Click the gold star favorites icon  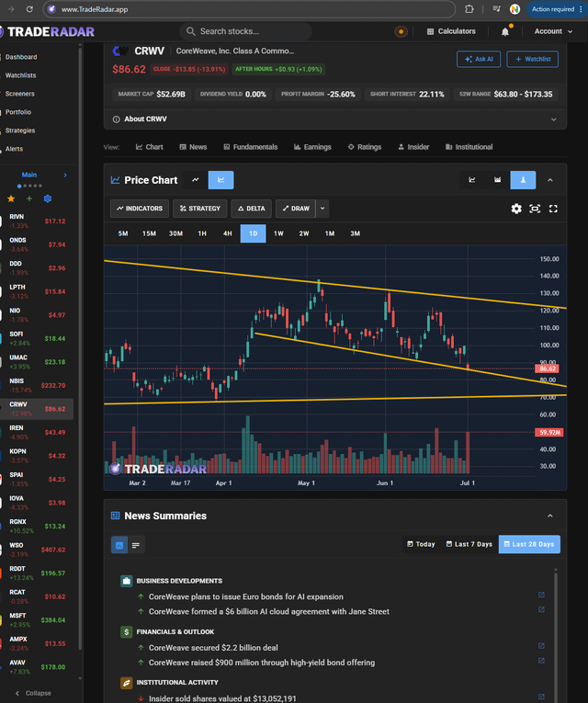[11, 198]
